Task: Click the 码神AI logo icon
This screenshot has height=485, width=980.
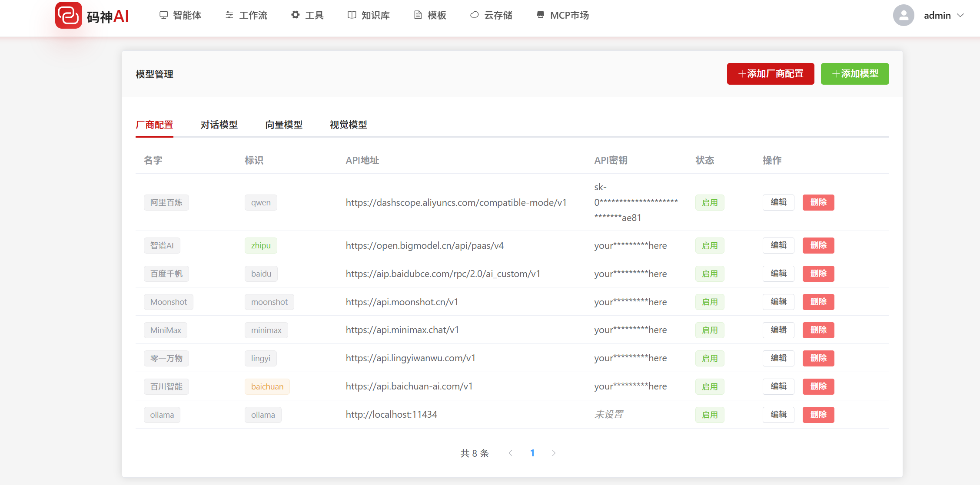Action: pyautogui.click(x=68, y=16)
